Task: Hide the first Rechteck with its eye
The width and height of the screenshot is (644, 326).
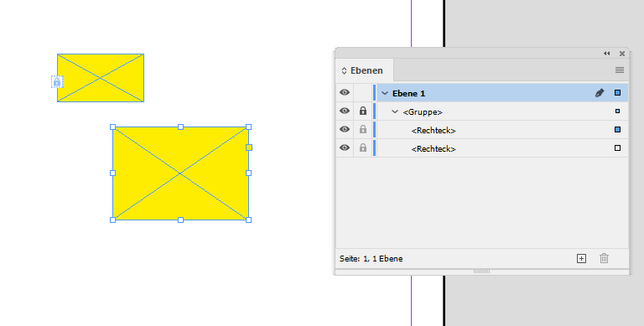Action: pyautogui.click(x=345, y=129)
